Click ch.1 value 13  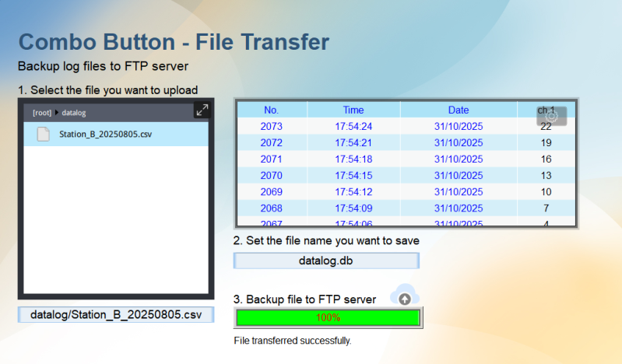click(546, 175)
